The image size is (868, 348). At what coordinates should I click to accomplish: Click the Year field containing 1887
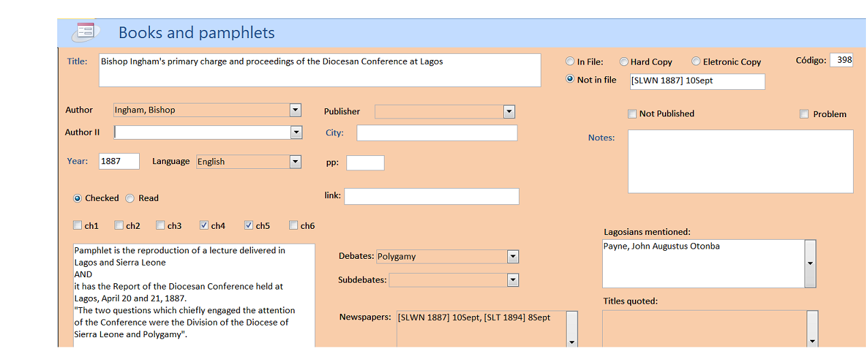pos(119,161)
